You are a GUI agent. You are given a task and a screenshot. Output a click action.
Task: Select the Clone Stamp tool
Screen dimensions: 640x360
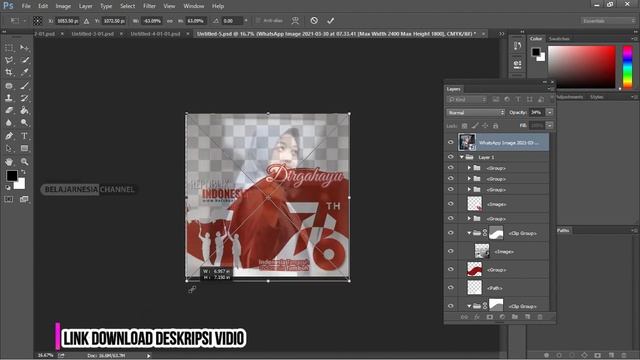pyautogui.click(x=9, y=98)
